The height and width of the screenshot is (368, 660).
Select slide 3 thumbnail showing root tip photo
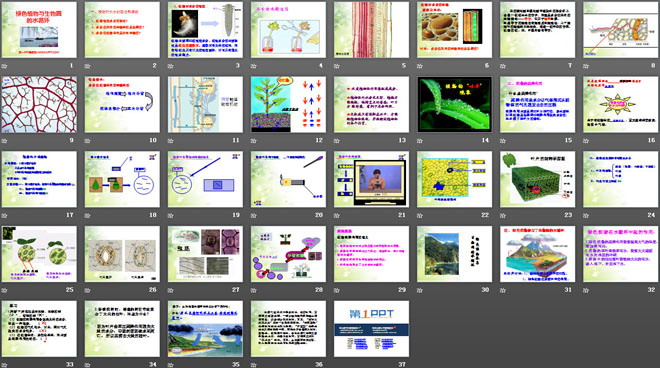(205, 30)
